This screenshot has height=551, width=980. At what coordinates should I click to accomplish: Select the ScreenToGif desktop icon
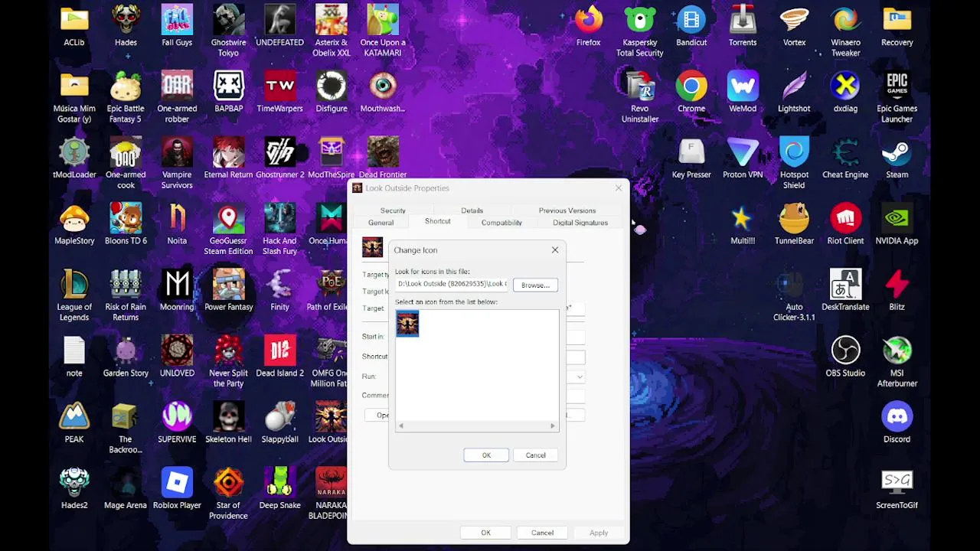tap(897, 489)
